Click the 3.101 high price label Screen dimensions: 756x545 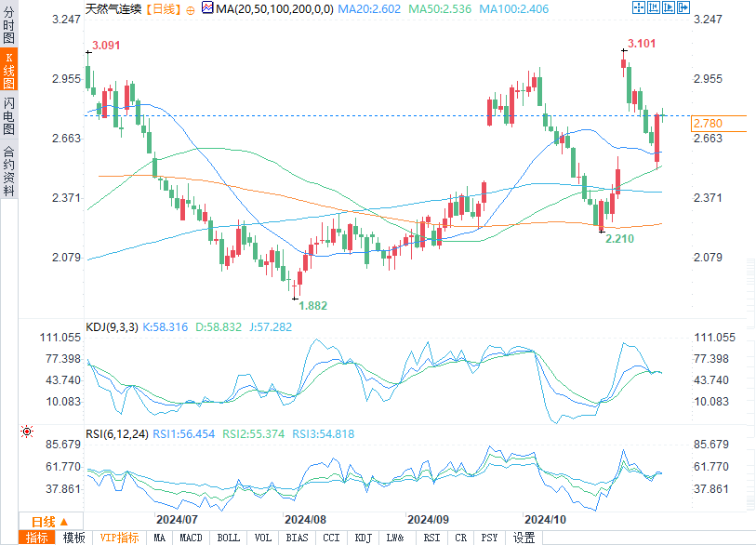[x=642, y=44]
